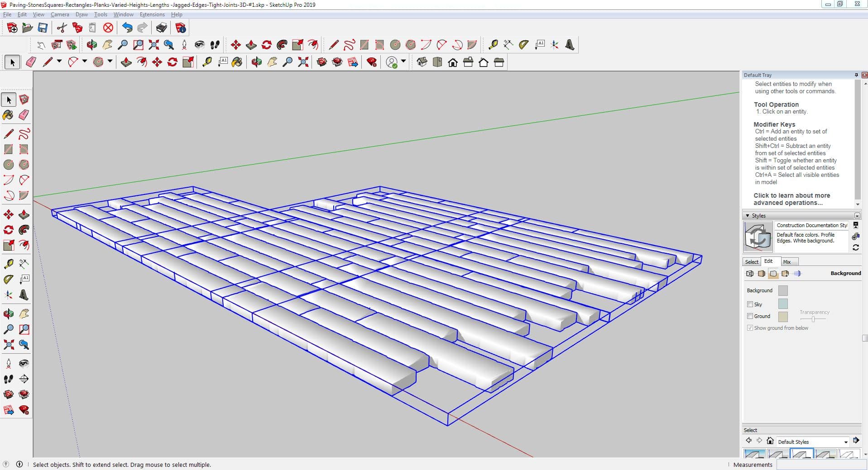
Task: Switch to the Mix tab
Action: coord(787,262)
